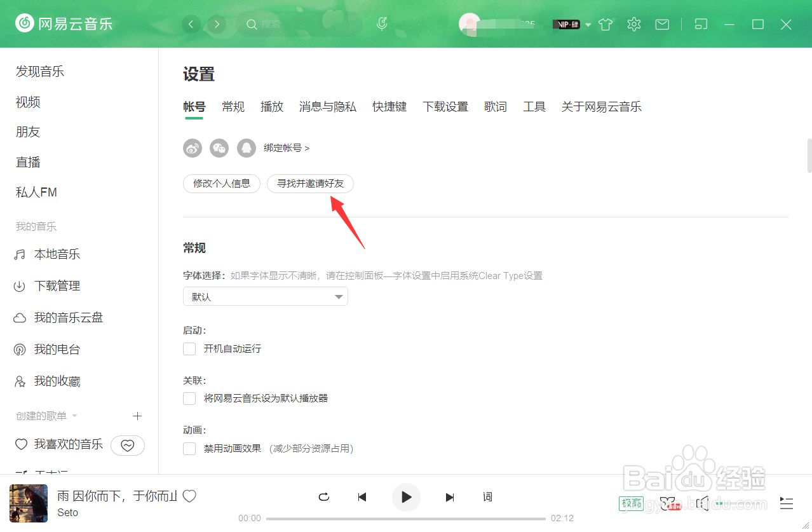
Task: Expand the account dropdown arrow beside VIP badge
Action: 588,25
